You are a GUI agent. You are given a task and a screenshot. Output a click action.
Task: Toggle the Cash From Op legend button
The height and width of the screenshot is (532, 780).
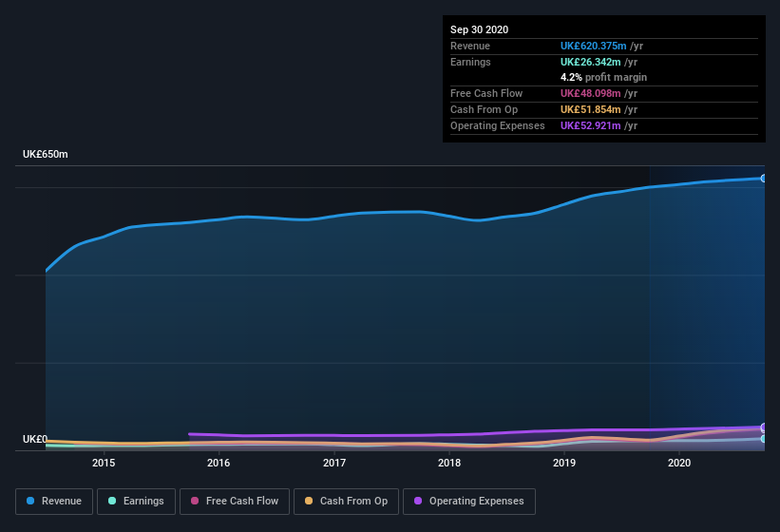coord(346,502)
